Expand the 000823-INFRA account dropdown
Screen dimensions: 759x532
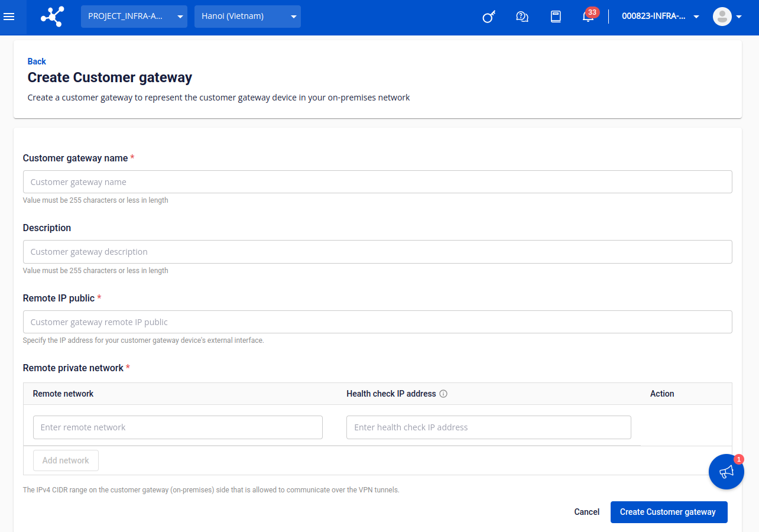point(660,17)
